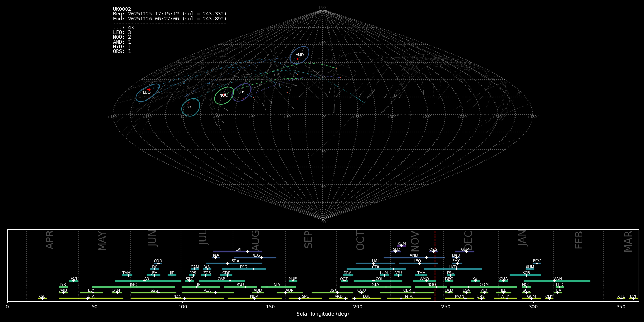Click the AND radiant ellipse on sky map
Viewport: 644px width, 322px height.
(299, 55)
